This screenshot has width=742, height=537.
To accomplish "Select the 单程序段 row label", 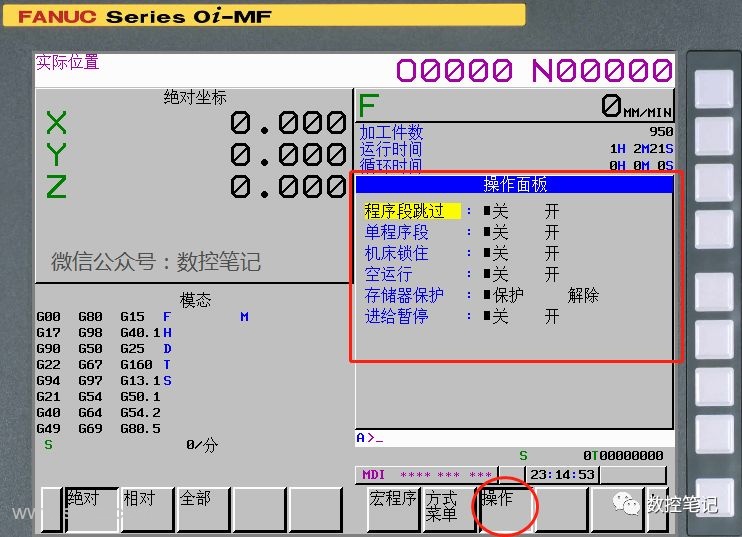I will 397,232.
